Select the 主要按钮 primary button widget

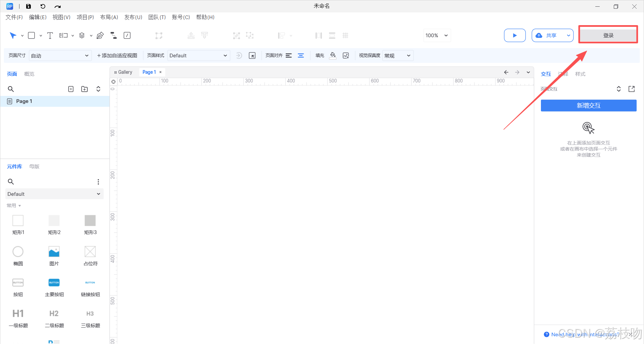pyautogui.click(x=54, y=287)
